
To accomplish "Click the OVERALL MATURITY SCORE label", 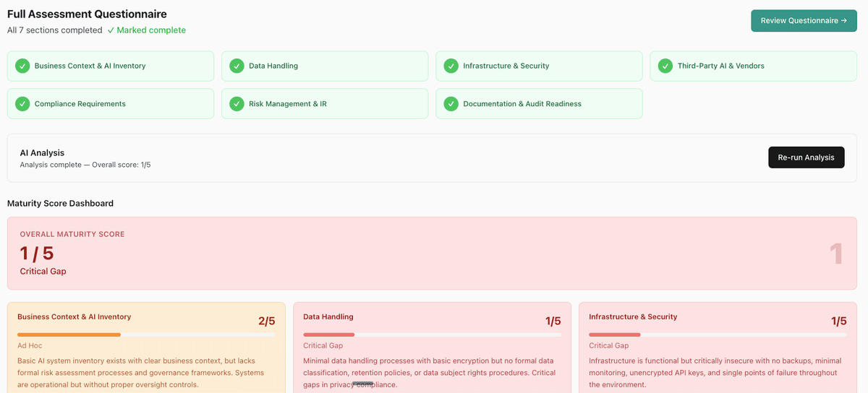I will [x=72, y=234].
